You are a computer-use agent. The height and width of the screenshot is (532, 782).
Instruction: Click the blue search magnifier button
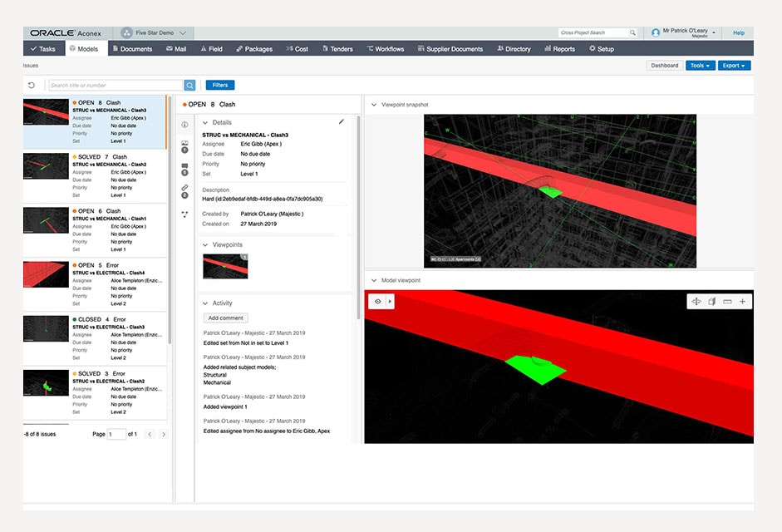click(x=189, y=85)
